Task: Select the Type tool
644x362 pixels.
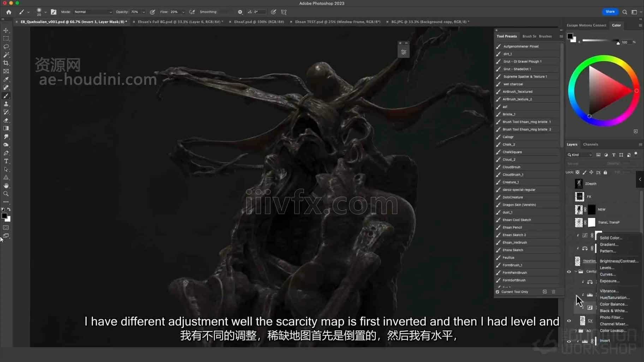Action: point(6,161)
